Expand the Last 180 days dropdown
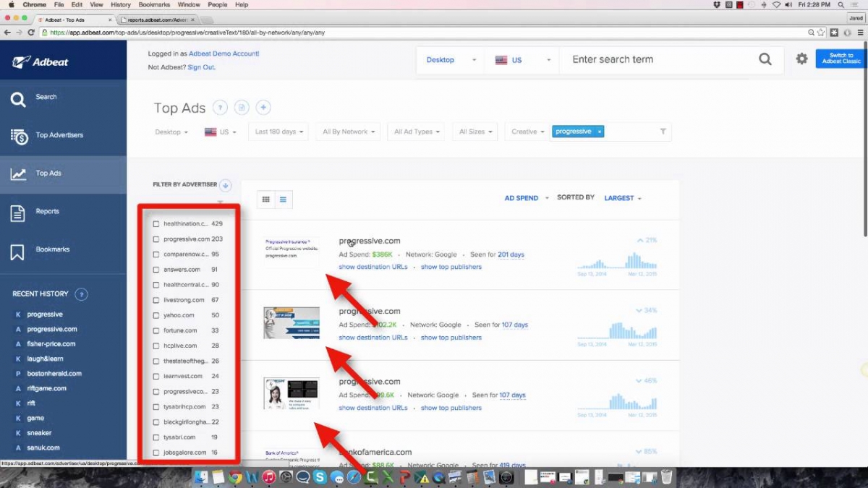 click(279, 132)
